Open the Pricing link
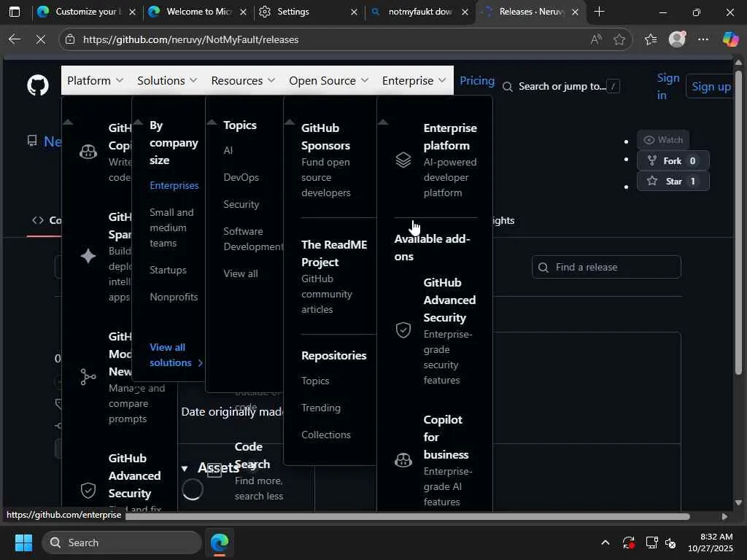Viewport: 747px width, 560px height. 477,80
